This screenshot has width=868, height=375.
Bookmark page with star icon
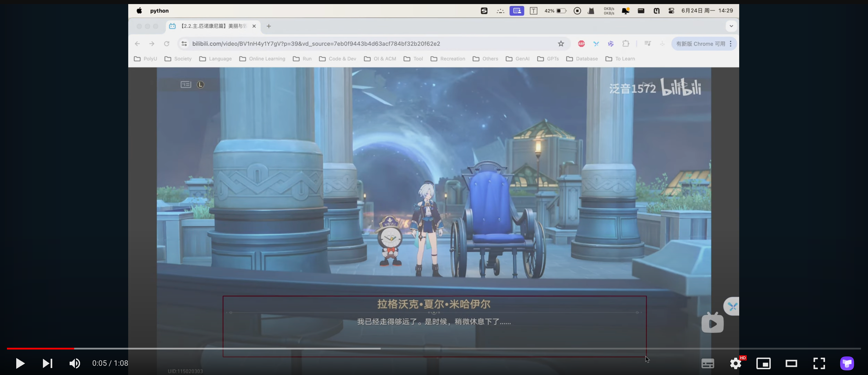[561, 44]
